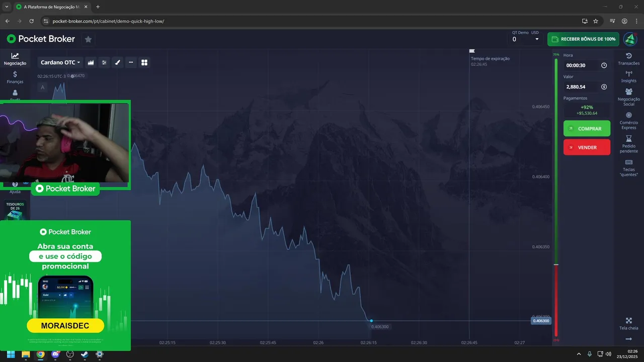
Task: Select the Pocket Broker browser tab
Action: tap(51, 7)
